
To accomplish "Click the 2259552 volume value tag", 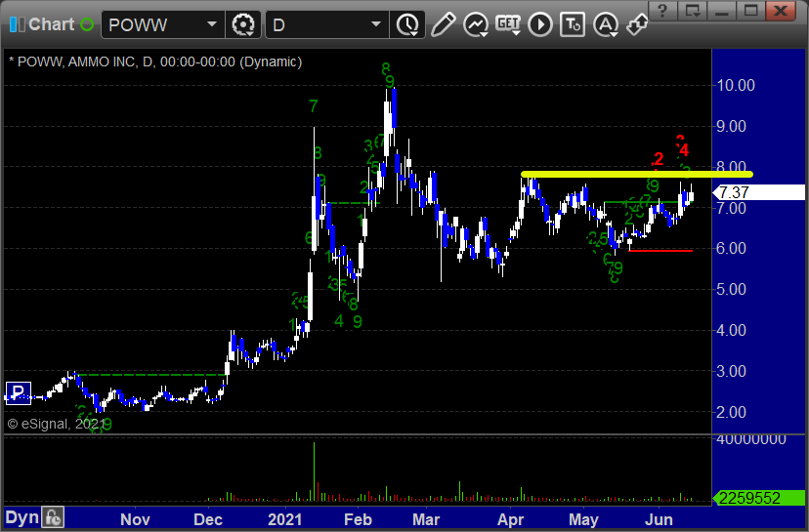I will point(758,498).
